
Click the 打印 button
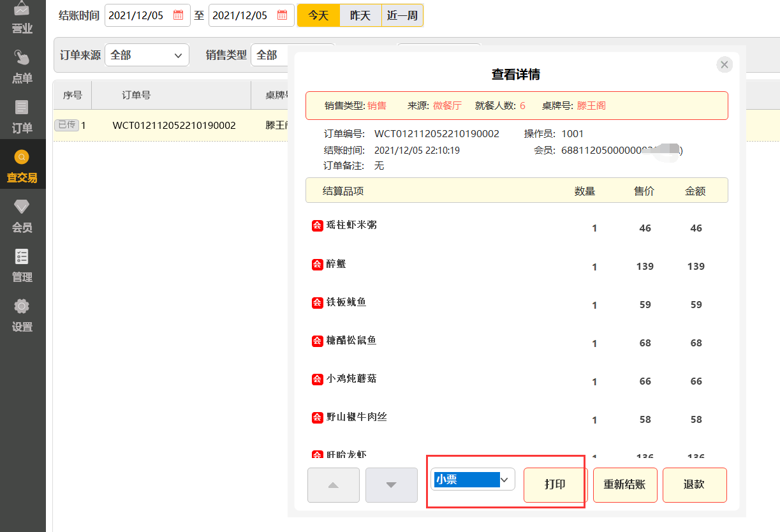click(x=555, y=485)
